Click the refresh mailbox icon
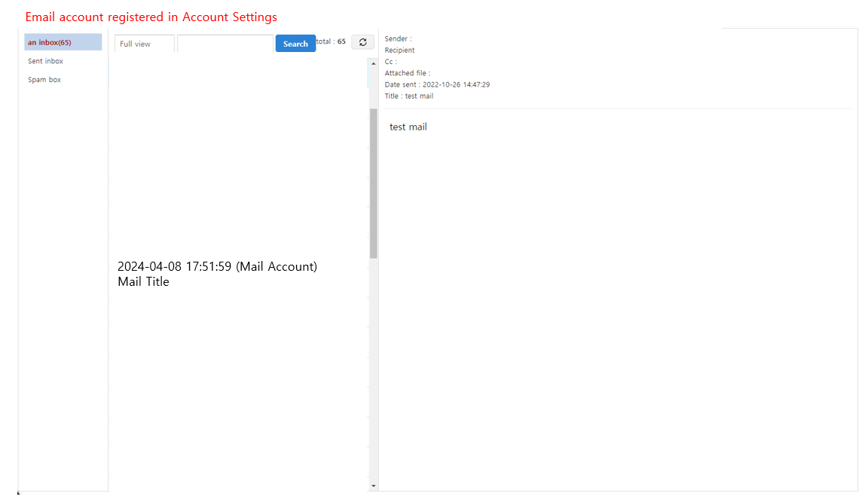 [362, 41]
